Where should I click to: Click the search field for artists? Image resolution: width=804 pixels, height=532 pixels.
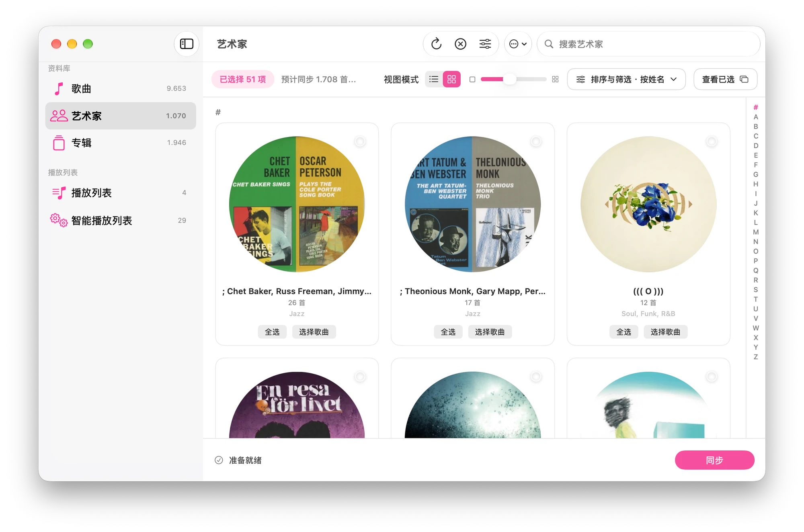648,44
